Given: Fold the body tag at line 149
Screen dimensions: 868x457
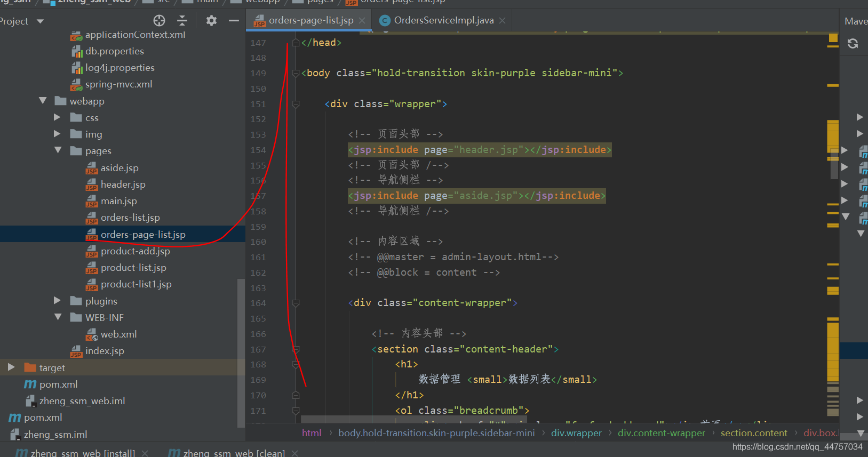Looking at the screenshot, I should tap(296, 73).
